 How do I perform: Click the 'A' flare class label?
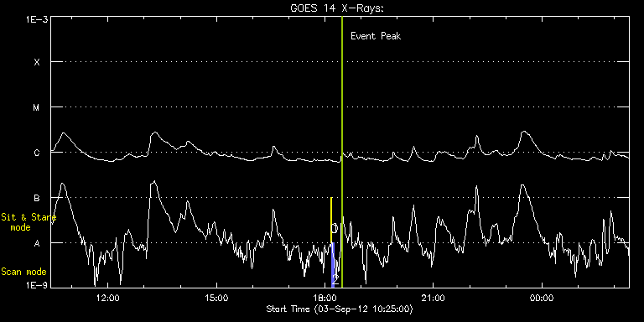[x=37, y=243]
